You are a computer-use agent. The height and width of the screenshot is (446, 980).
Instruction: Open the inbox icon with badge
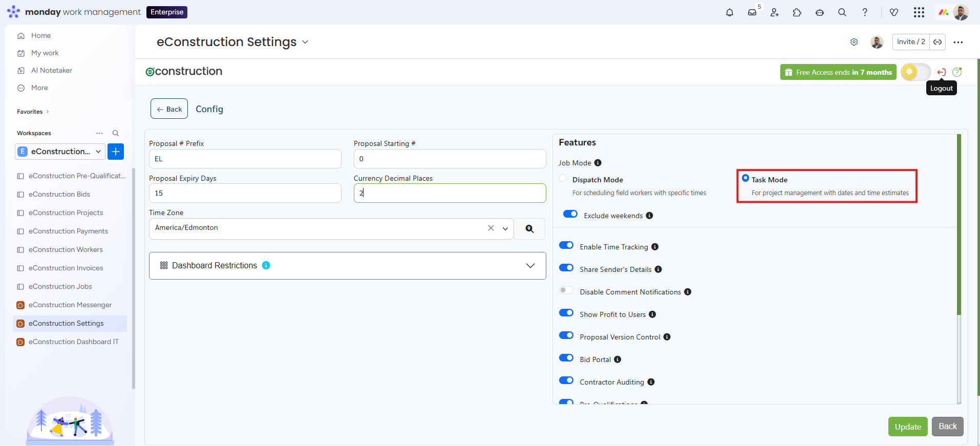(x=752, y=12)
